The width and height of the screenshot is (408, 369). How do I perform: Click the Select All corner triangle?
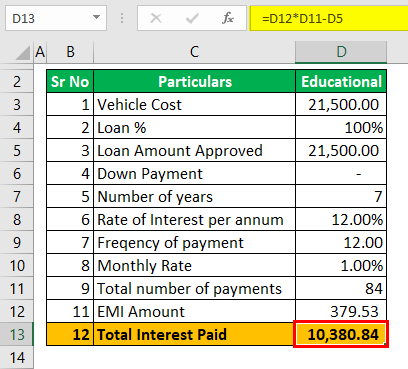(x=23, y=53)
